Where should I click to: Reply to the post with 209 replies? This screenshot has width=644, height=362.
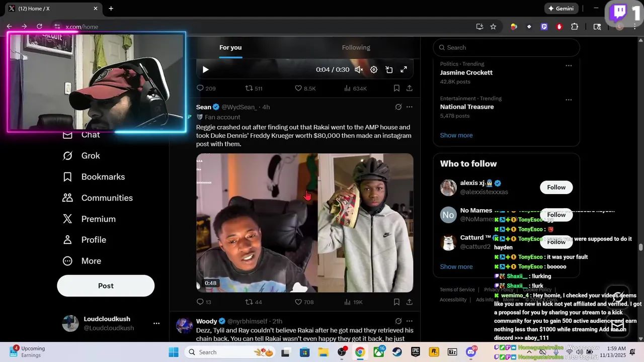(206, 88)
